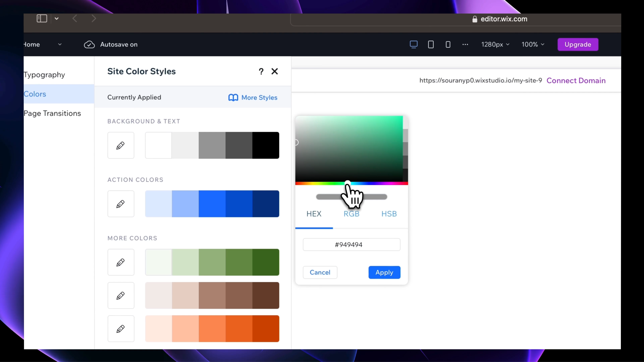Switch to the tablet breakpoint icon
This screenshot has height=362, width=644.
coord(431,44)
